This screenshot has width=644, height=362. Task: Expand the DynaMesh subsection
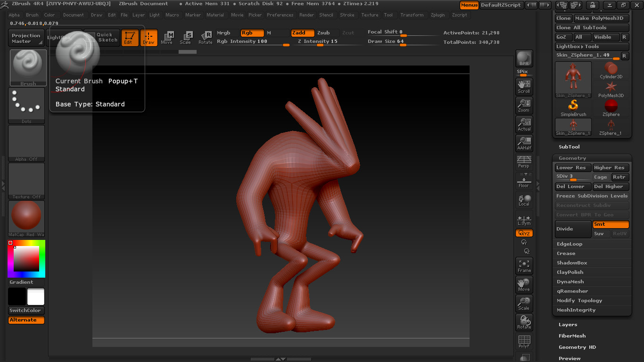(570, 282)
